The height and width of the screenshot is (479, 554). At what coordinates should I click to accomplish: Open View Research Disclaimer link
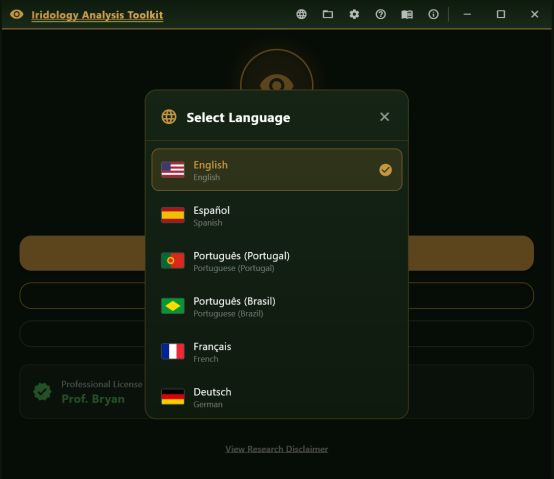277,449
